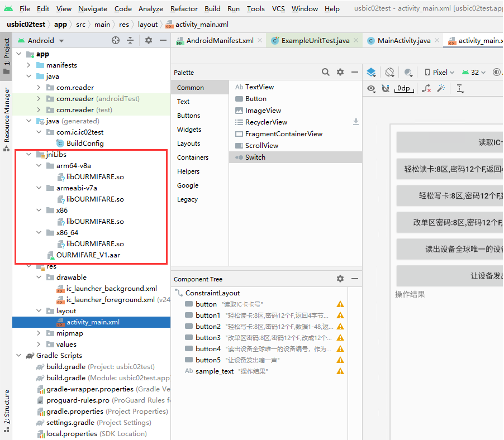
Task: Toggle the View Options eye icon
Action: pos(371,88)
